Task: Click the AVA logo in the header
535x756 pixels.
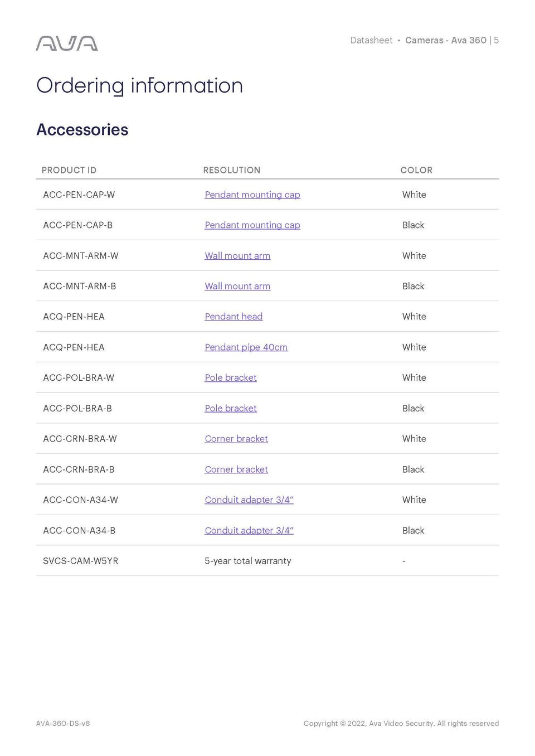Action: click(x=67, y=43)
